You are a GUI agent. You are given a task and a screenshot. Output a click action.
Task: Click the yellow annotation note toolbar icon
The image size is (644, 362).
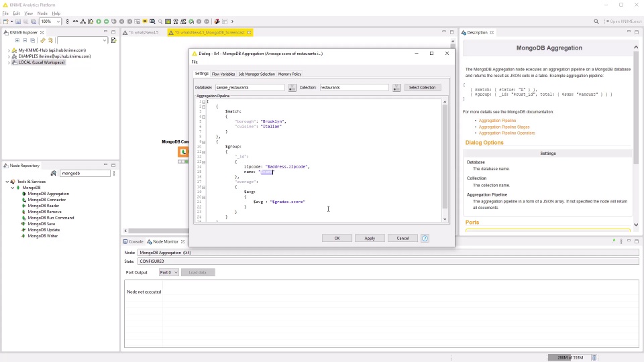click(x=145, y=21)
